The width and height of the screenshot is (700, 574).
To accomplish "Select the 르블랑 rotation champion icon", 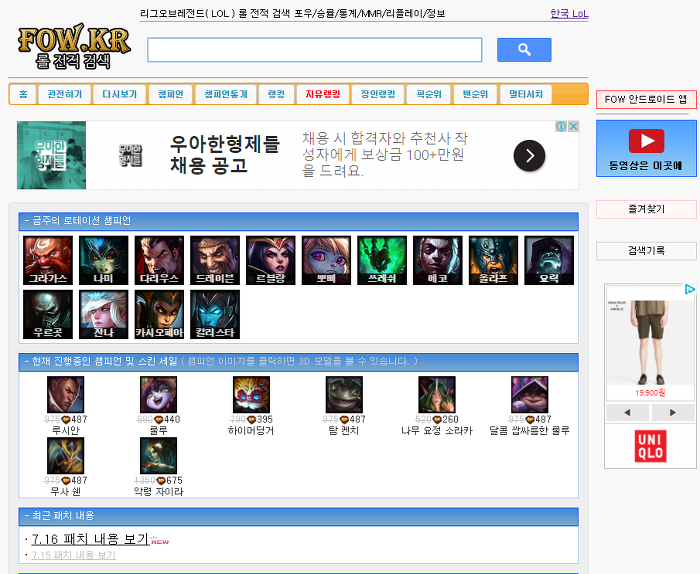I will [271, 260].
